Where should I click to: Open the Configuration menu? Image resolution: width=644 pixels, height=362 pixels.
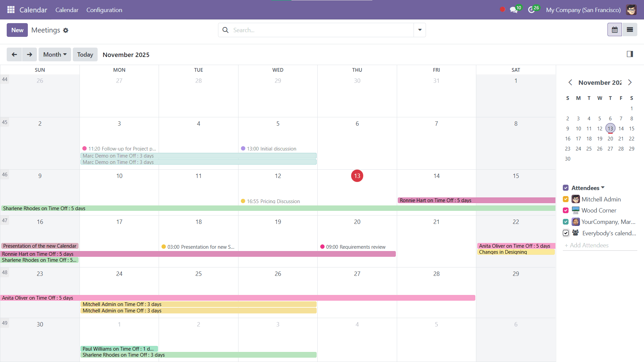104,10
